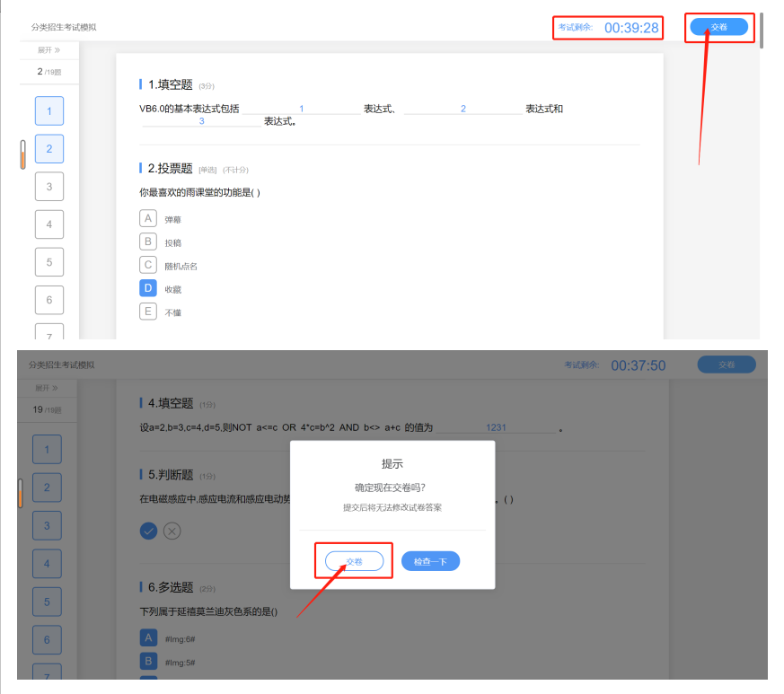Choose option E 不懂
The image size is (784, 694).
148,312
